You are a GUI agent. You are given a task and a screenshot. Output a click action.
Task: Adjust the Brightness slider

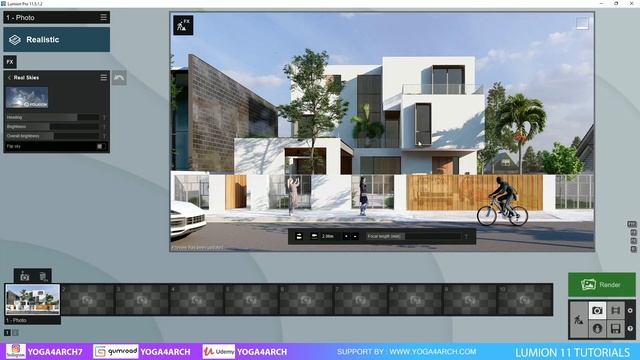(x=52, y=127)
